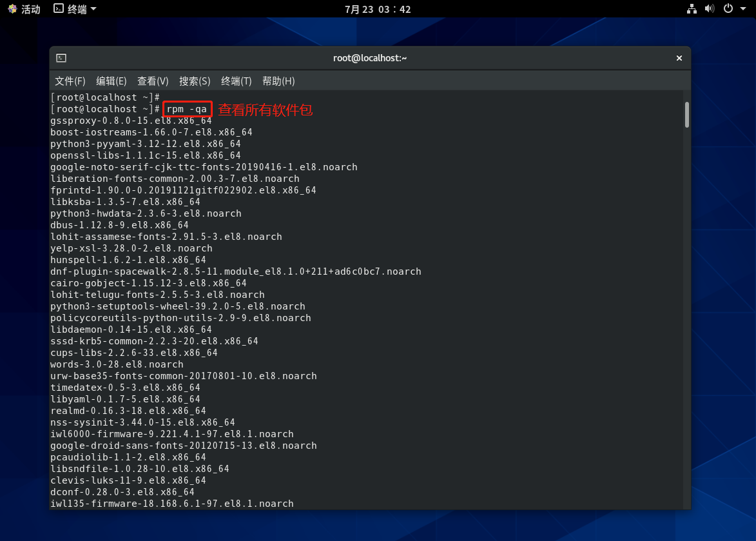Click the terminal icon in window titlebar
Screen dimensions: 756x541
(x=61, y=58)
